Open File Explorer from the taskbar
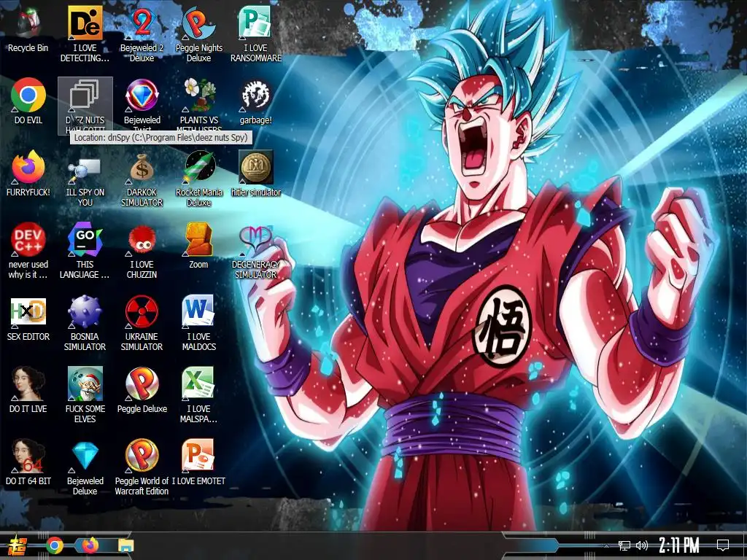The height and width of the screenshot is (560, 747). coord(126,545)
